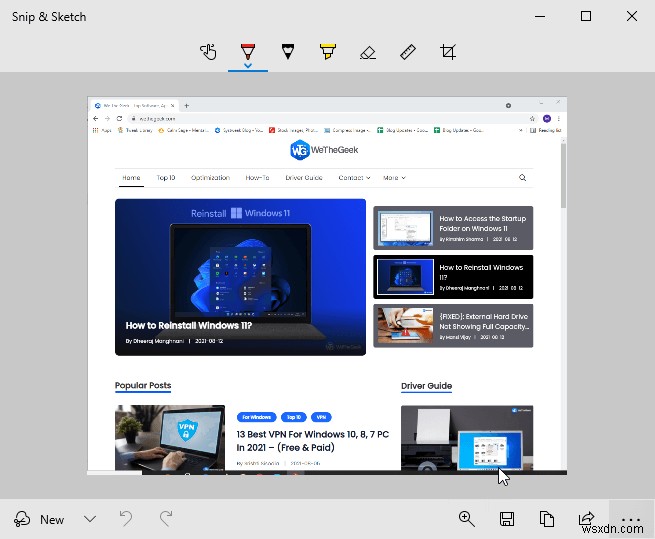Screen dimensions: 655x539
Task: Click the Top 10 blue tag
Action: [x=294, y=417]
